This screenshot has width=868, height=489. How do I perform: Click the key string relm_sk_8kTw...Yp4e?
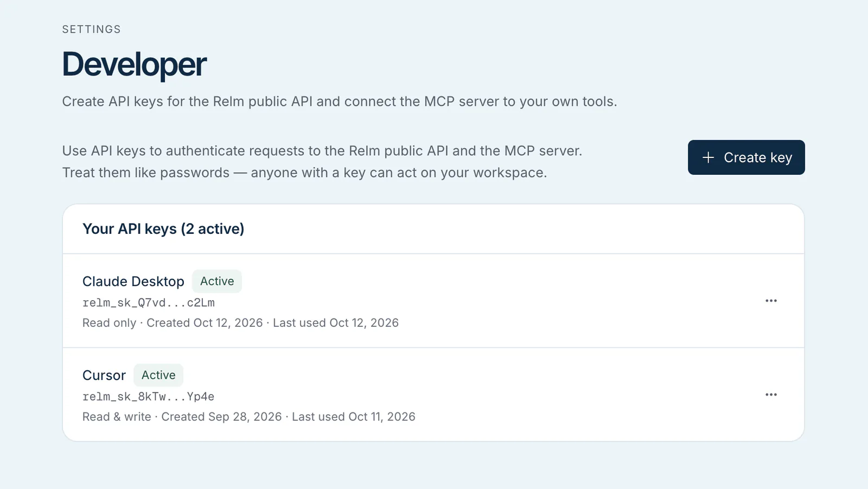pos(149,397)
